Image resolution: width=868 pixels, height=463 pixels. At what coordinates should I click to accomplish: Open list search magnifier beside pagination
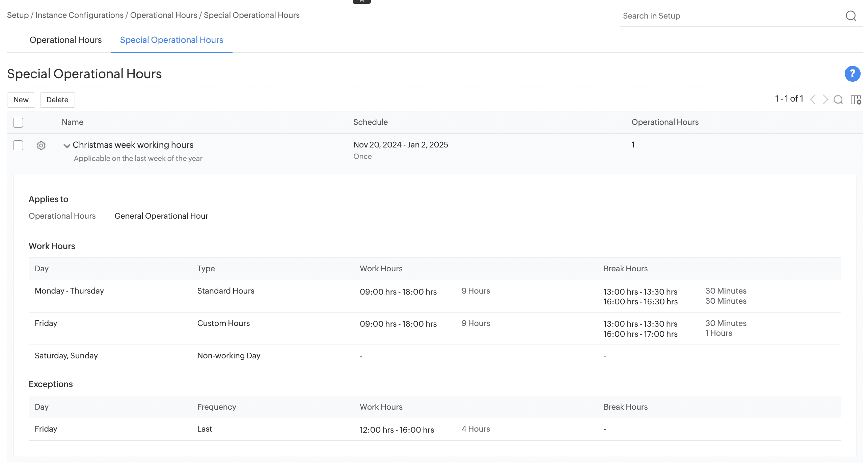[838, 100]
